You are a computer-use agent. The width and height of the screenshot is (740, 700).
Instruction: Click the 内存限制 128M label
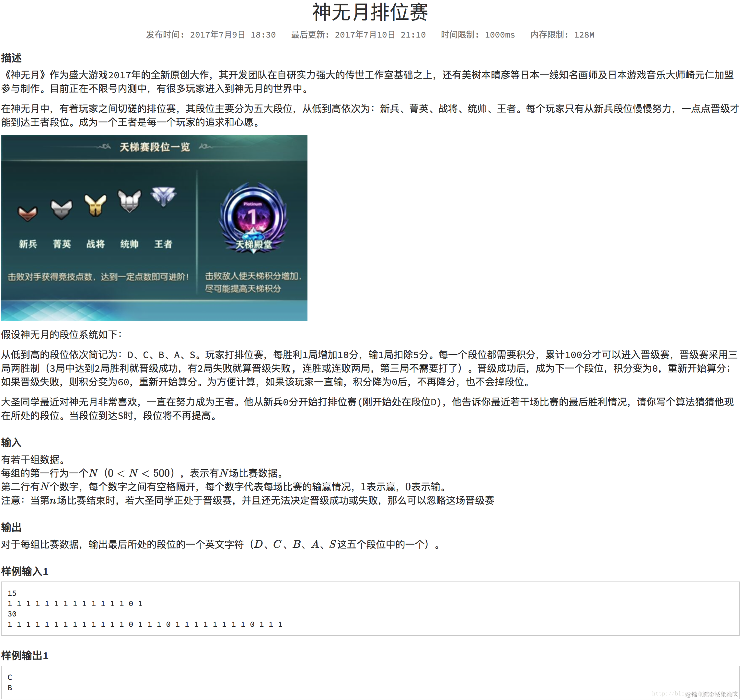pyautogui.click(x=562, y=35)
